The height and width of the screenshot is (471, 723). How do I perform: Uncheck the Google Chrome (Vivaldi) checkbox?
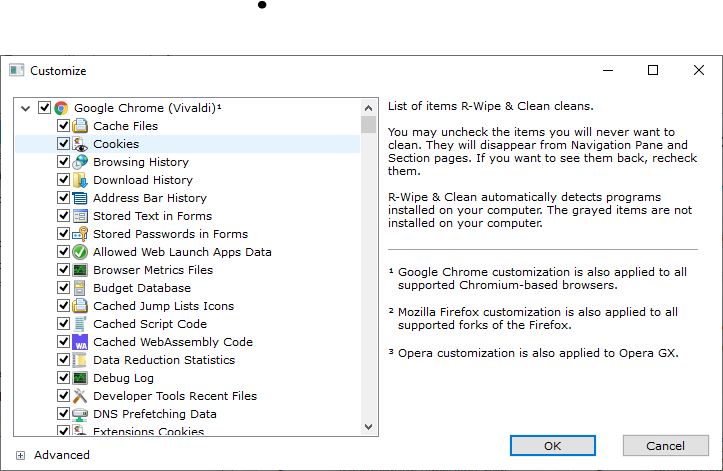click(44, 108)
